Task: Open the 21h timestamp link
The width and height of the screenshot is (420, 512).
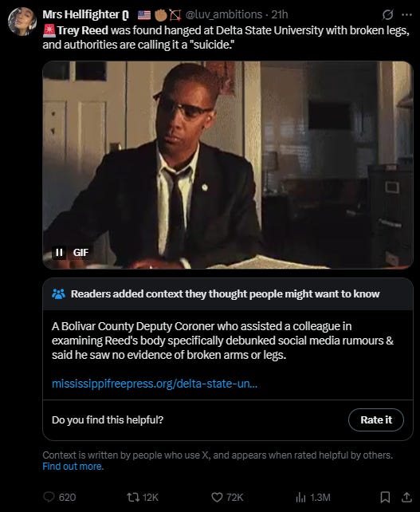Action: 280,14
